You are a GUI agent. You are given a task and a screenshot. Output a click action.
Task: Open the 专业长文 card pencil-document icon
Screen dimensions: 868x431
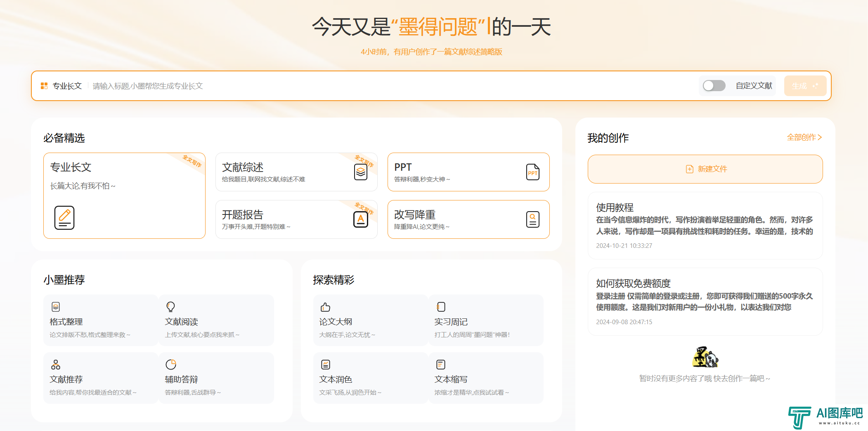point(64,218)
